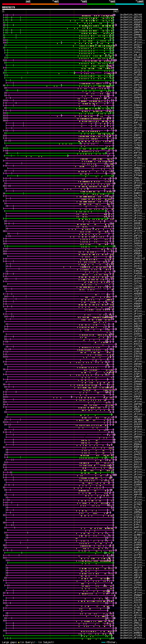
Task: Select UniRef100_Q40150 label
Action: (x=131, y=128)
